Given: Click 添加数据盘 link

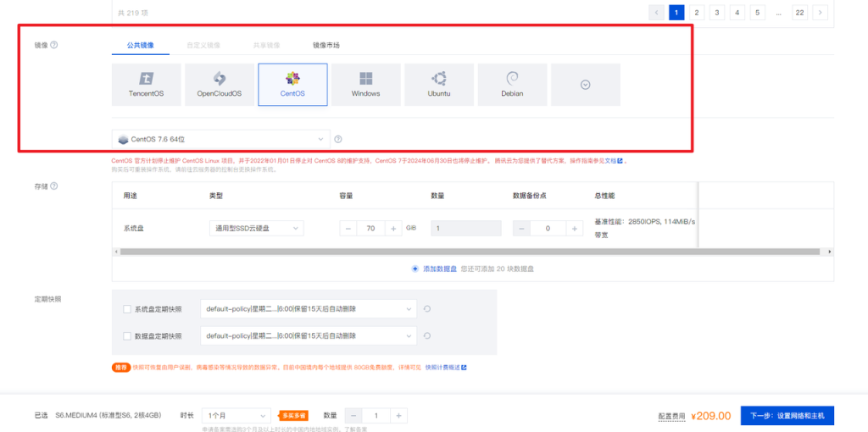Looking at the screenshot, I should [x=440, y=269].
